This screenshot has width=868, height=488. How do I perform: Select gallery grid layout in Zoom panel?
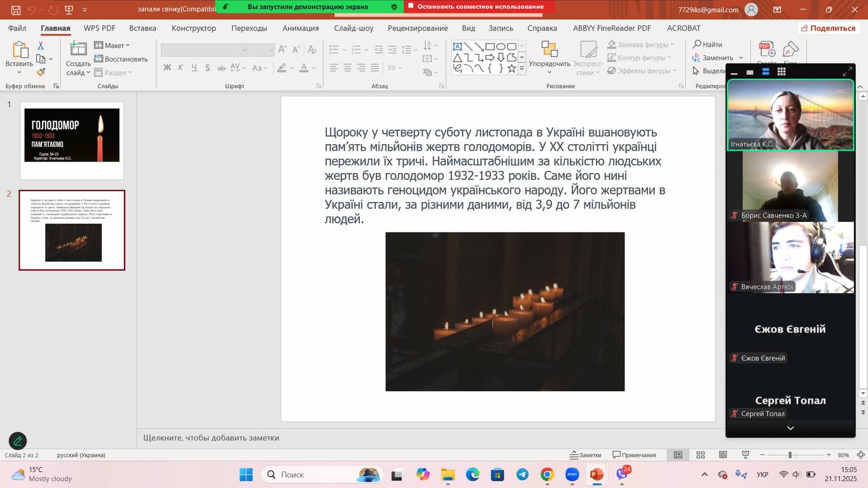[782, 72]
